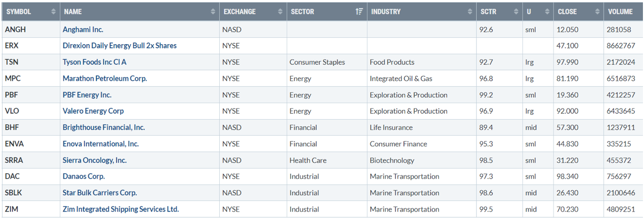
Task: Open the Valero Energy Corp link
Action: tap(93, 111)
